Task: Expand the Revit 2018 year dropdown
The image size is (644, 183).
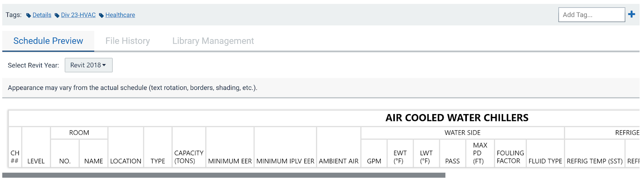Action: [x=89, y=65]
